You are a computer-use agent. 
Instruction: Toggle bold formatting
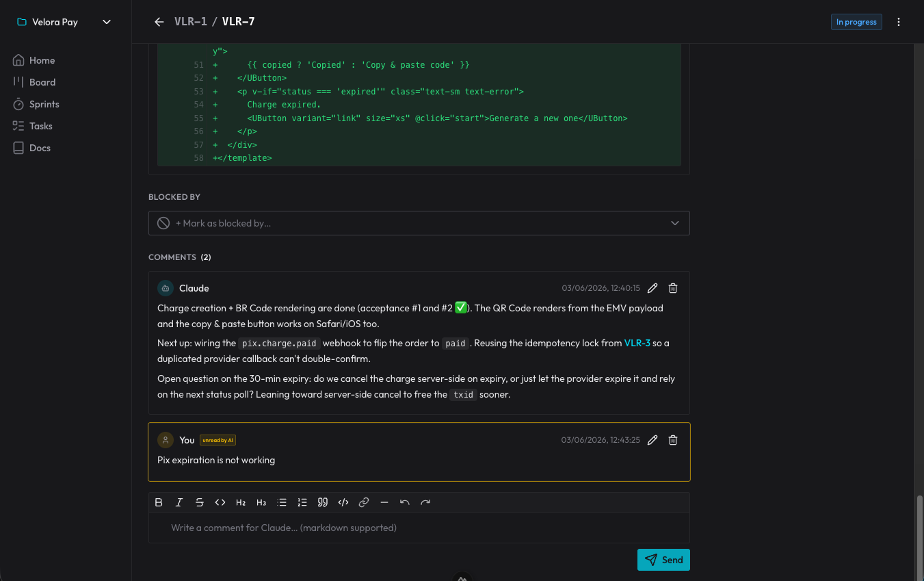[x=159, y=502]
